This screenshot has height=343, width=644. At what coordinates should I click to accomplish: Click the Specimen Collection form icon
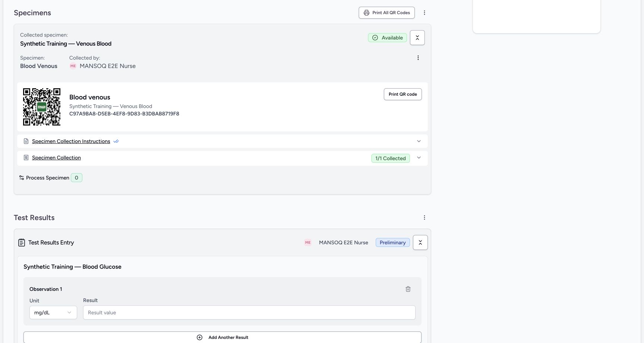pos(26,158)
